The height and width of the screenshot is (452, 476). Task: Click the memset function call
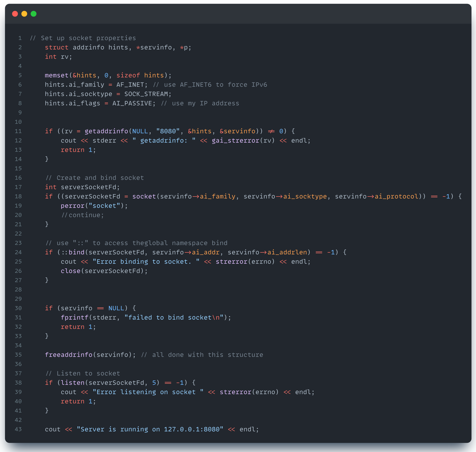(57, 75)
